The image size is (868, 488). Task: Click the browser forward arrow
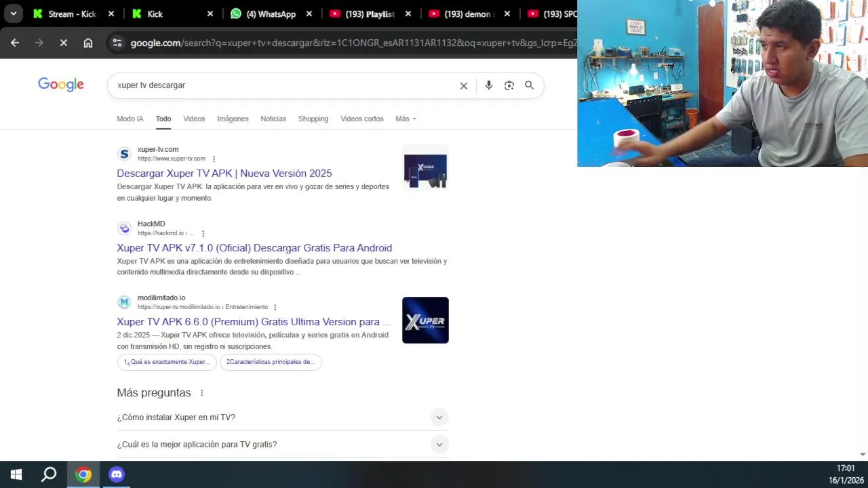(x=39, y=43)
